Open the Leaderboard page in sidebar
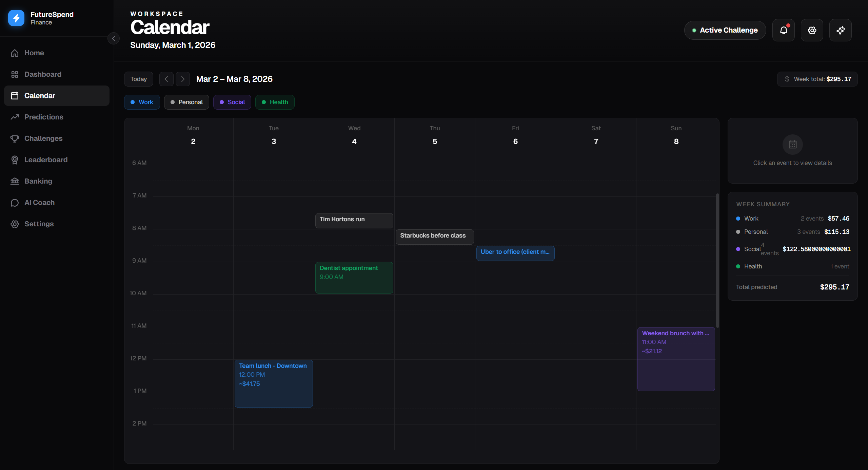This screenshot has width=868, height=470. pyautogui.click(x=46, y=160)
